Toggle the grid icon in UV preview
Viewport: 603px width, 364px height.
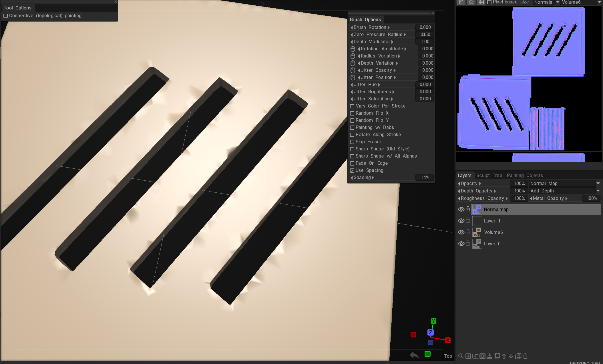point(481,2)
